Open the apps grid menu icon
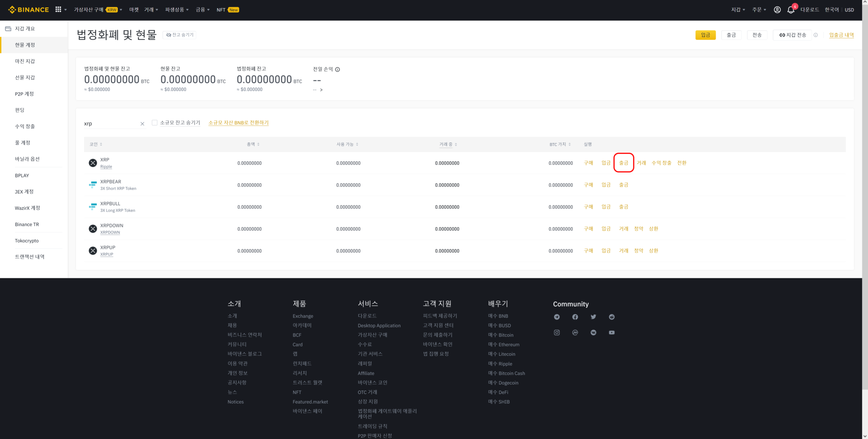Screen dimensions: 868x439 coord(58,10)
